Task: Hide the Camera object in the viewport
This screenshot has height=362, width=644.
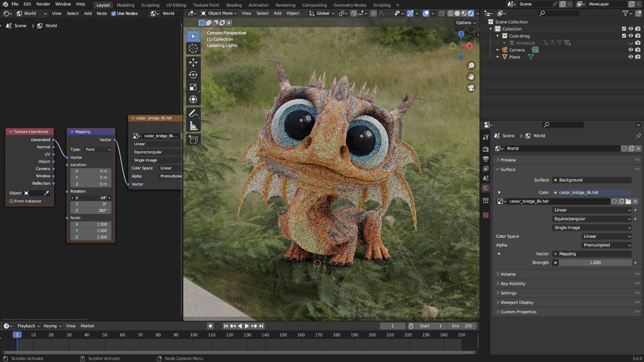Action: (x=630, y=50)
